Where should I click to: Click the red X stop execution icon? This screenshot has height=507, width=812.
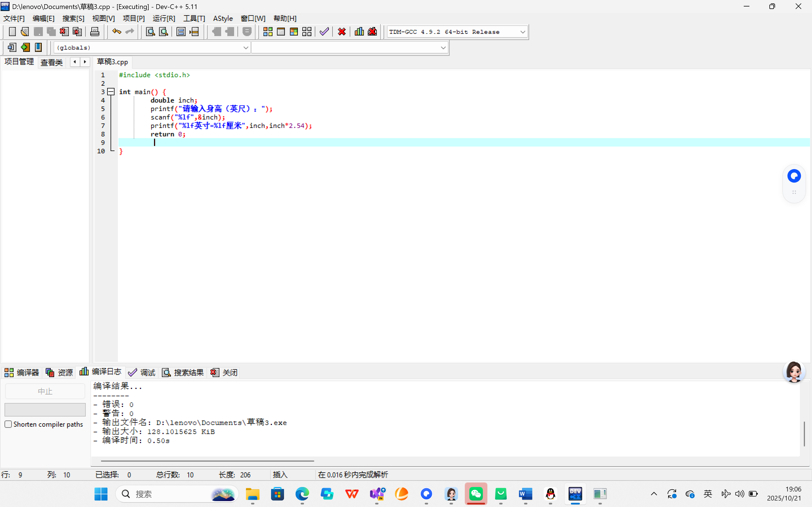pyautogui.click(x=342, y=32)
